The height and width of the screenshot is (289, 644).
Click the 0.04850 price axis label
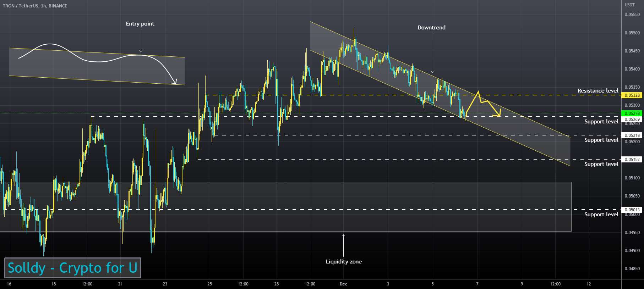(632, 269)
